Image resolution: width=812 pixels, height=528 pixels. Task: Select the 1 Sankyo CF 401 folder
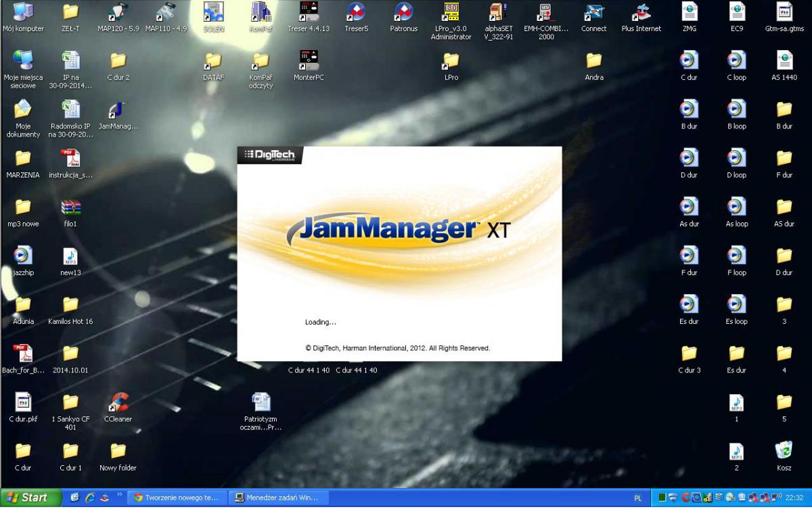pos(70,411)
